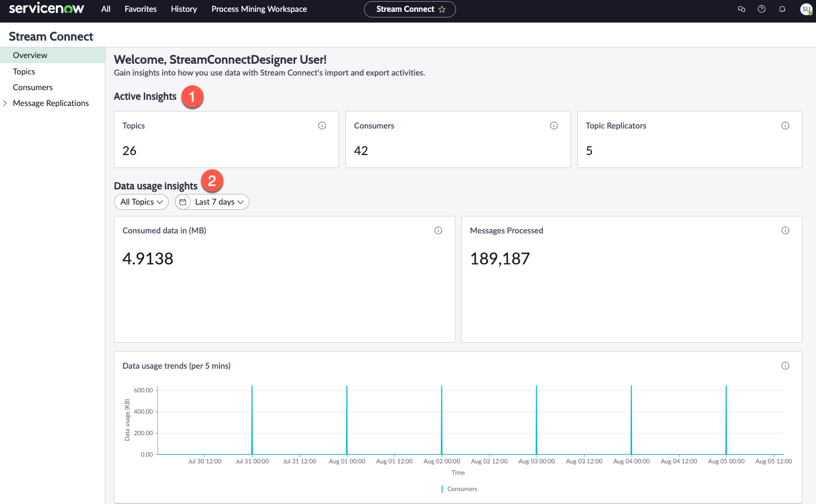This screenshot has width=816, height=504.
Task: Click the Consumers count 42
Action: (361, 151)
